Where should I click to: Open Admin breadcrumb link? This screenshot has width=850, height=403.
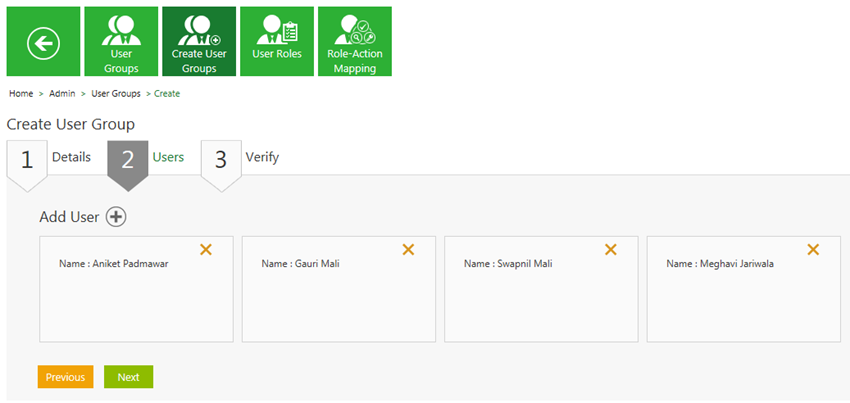[62, 94]
